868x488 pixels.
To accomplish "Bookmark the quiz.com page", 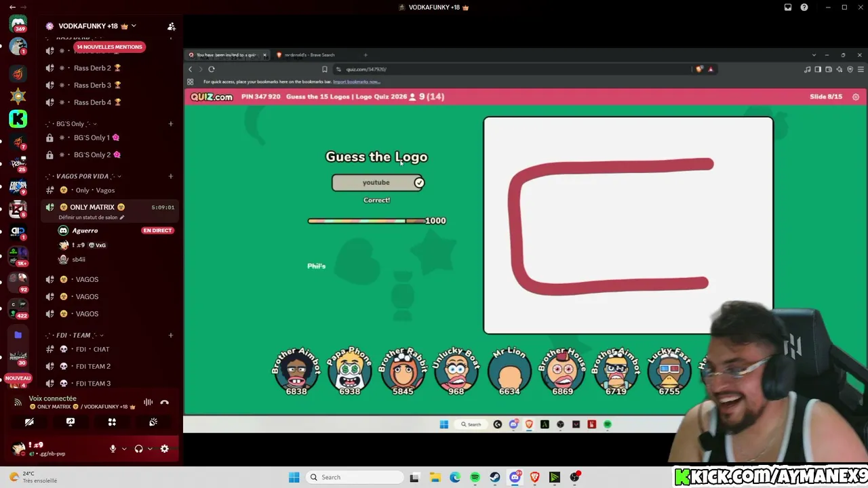I will (325, 69).
